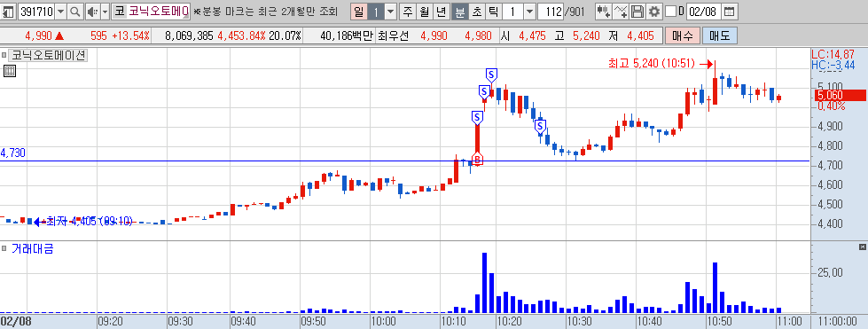
Task: Expand the minute interval dropdown after 틱
Action: [529, 11]
